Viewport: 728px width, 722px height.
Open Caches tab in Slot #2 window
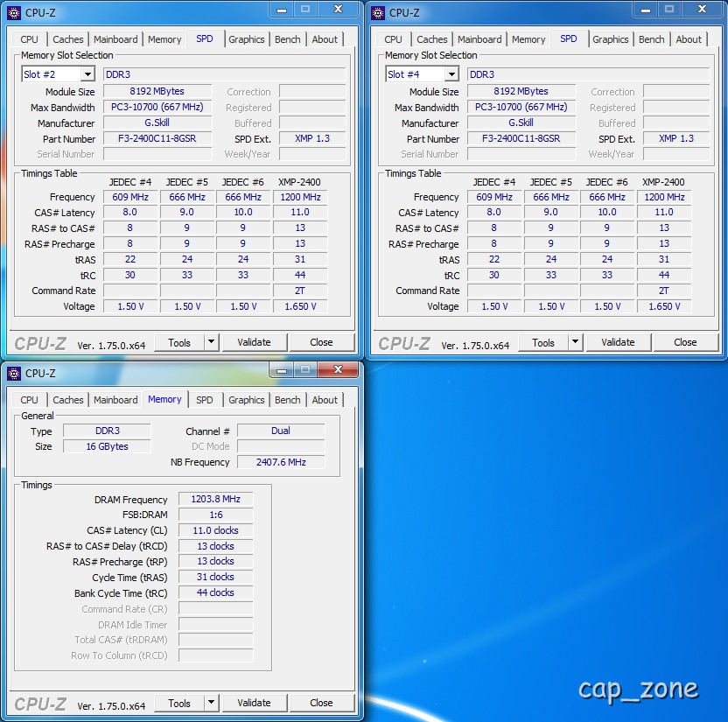pyautogui.click(x=67, y=39)
